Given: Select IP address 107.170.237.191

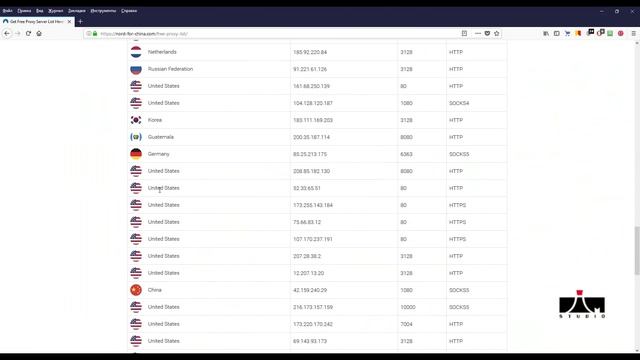Looking at the screenshot, I should point(313,239).
